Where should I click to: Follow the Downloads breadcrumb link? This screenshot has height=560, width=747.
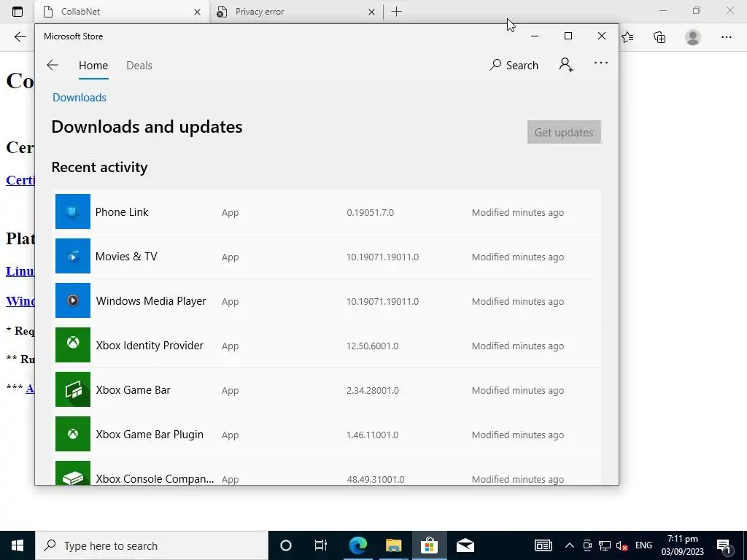[80, 98]
